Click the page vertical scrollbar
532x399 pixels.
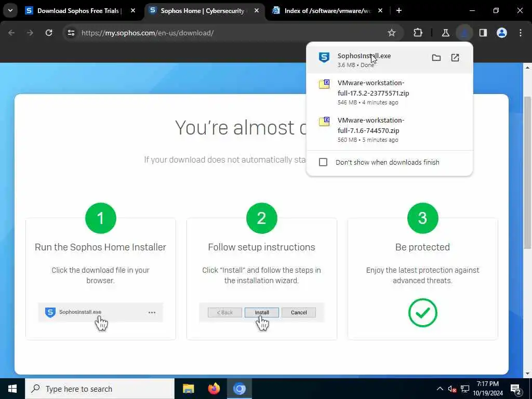click(x=527, y=172)
